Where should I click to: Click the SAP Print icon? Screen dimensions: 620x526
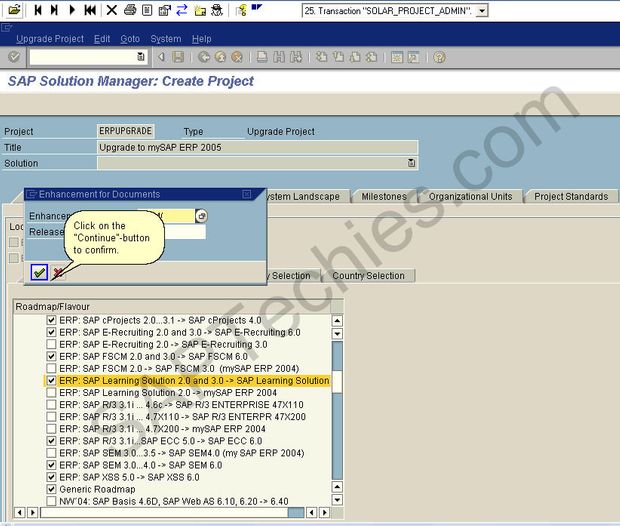point(262,57)
